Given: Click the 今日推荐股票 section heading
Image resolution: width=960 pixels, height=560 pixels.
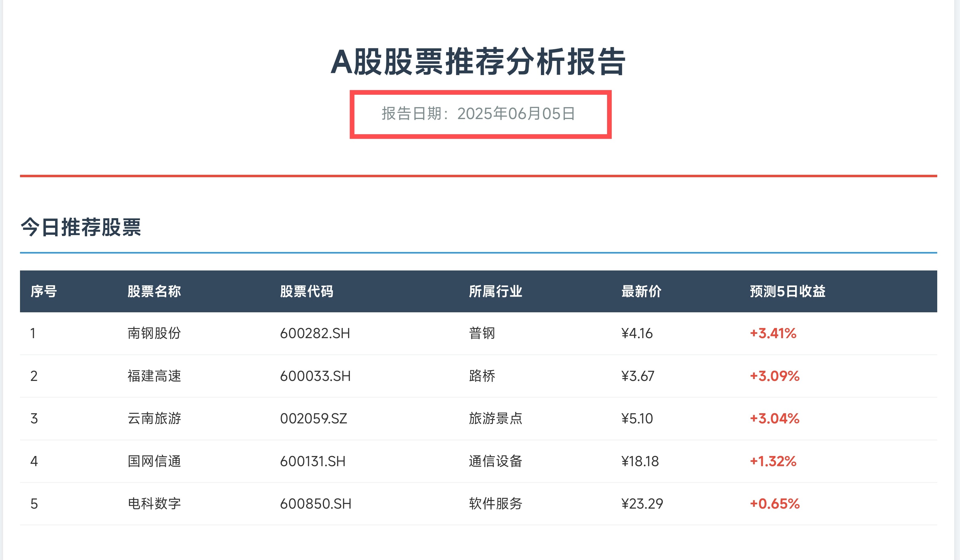Looking at the screenshot, I should (81, 227).
